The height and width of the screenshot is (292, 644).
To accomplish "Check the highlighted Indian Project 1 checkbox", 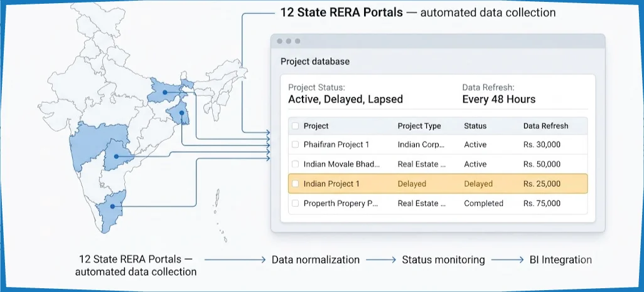I will [x=295, y=184].
